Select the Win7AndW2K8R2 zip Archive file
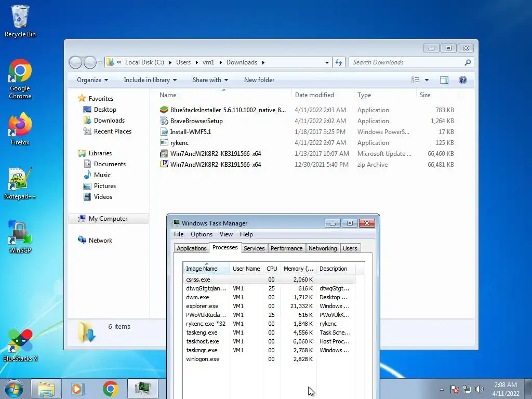The height and width of the screenshot is (399, 532). pyautogui.click(x=307, y=165)
